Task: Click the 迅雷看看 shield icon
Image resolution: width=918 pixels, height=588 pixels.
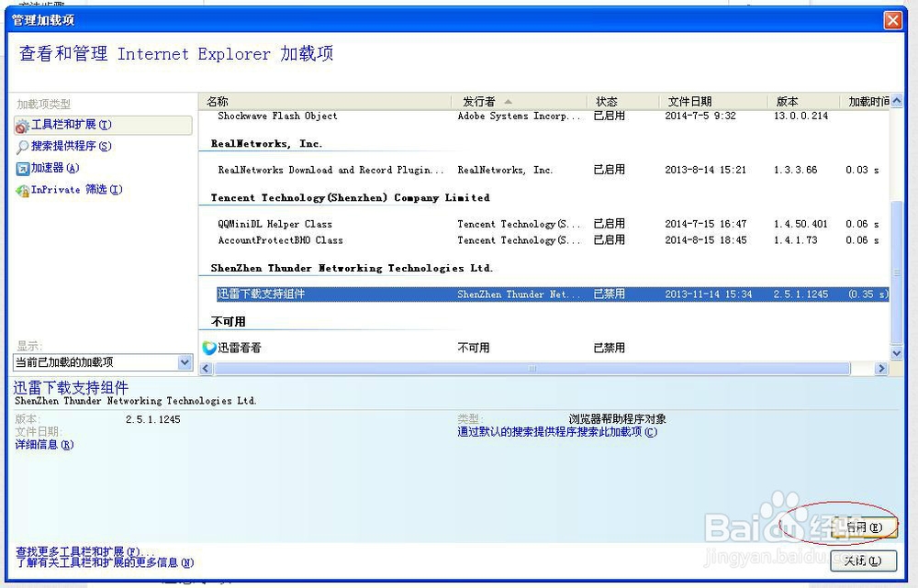Action: pyautogui.click(x=209, y=348)
